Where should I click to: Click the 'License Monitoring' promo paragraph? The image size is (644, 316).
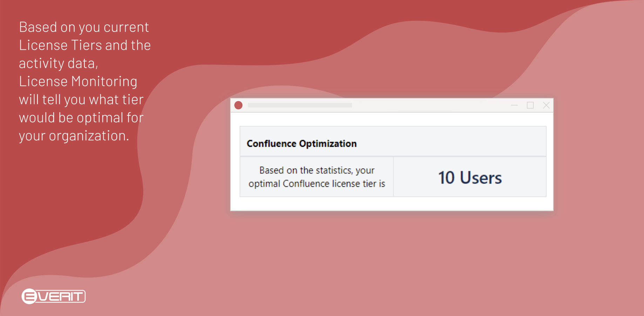(85, 81)
